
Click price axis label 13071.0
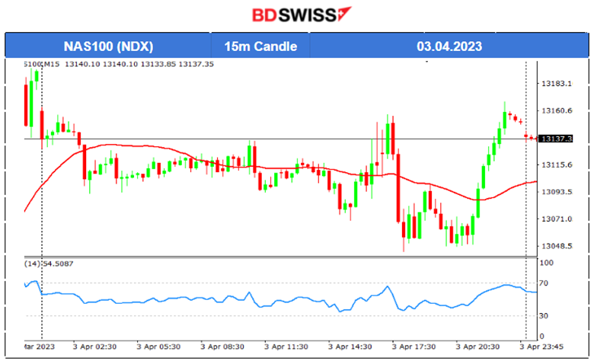557,219
